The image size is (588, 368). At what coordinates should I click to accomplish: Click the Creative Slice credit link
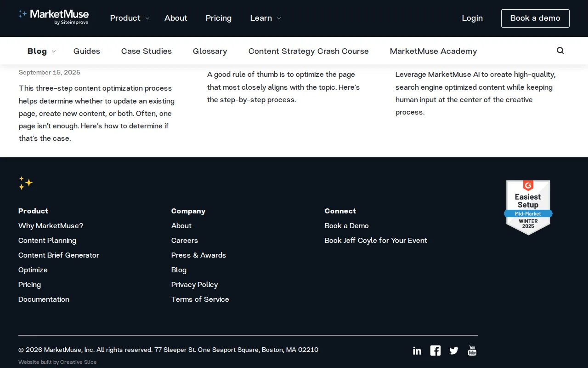tap(79, 362)
